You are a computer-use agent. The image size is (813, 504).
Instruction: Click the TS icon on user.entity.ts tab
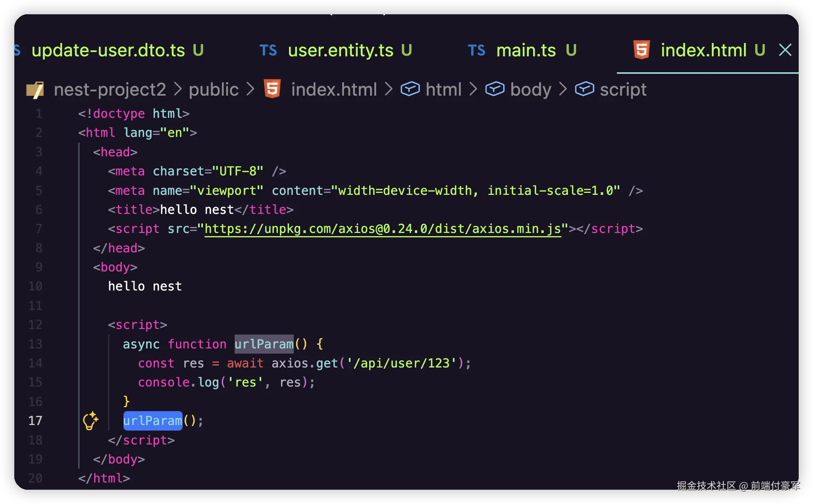[268, 50]
